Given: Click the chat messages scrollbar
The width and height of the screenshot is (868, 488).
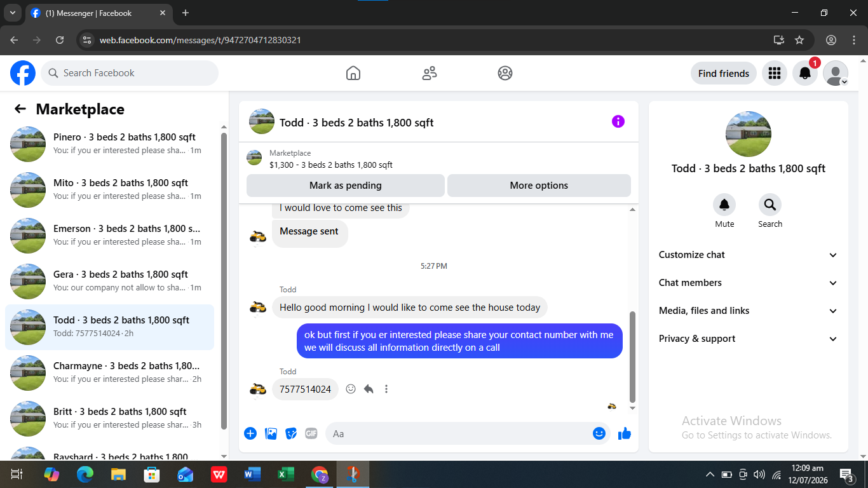Looking at the screenshot, I should point(632,356).
